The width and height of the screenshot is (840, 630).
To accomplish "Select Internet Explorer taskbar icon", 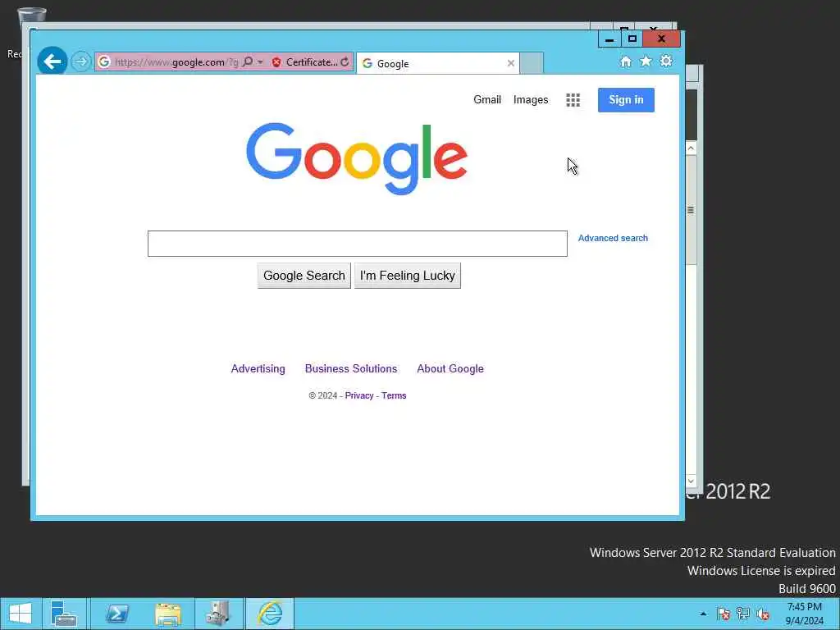I will point(270,614).
